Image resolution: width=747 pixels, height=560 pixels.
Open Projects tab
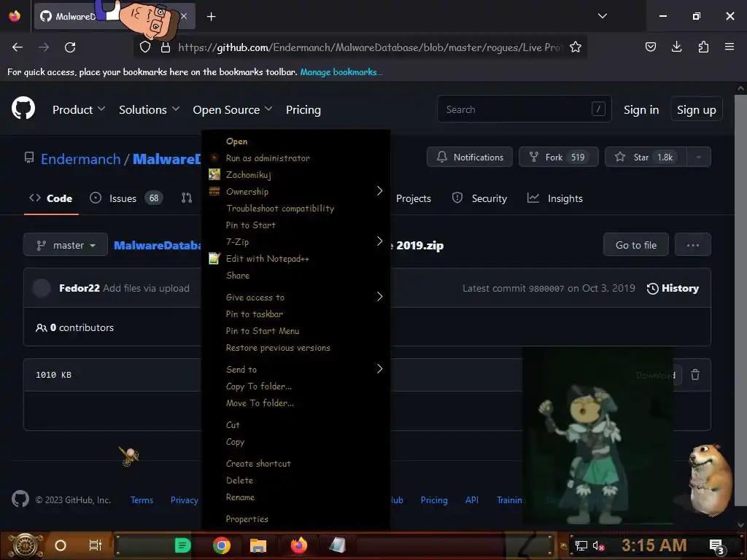click(x=413, y=198)
